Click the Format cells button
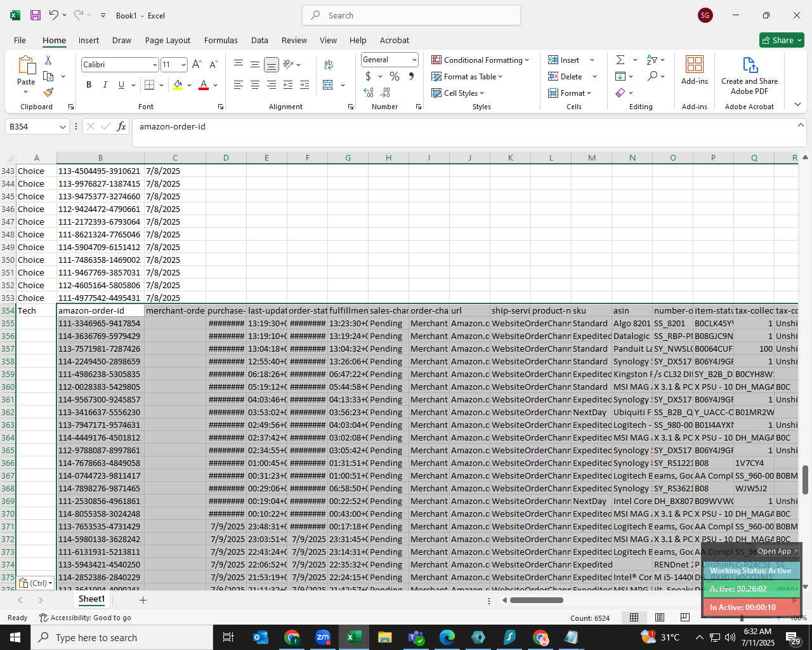This screenshot has height=650, width=812. (x=570, y=93)
